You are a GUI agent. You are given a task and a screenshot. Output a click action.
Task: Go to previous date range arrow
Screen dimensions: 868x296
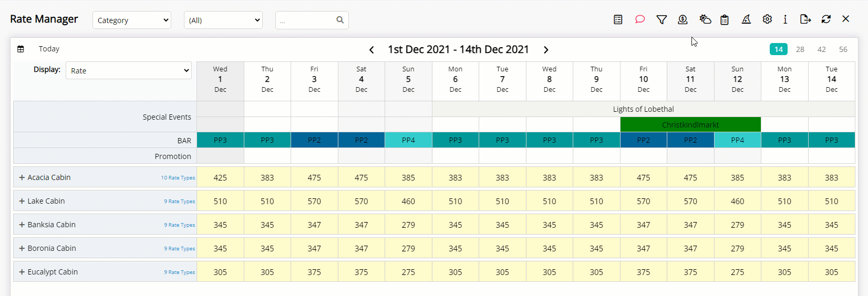(x=371, y=50)
